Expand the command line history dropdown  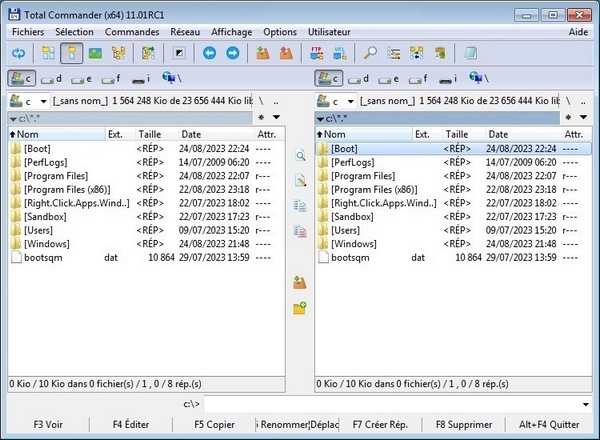coord(589,403)
